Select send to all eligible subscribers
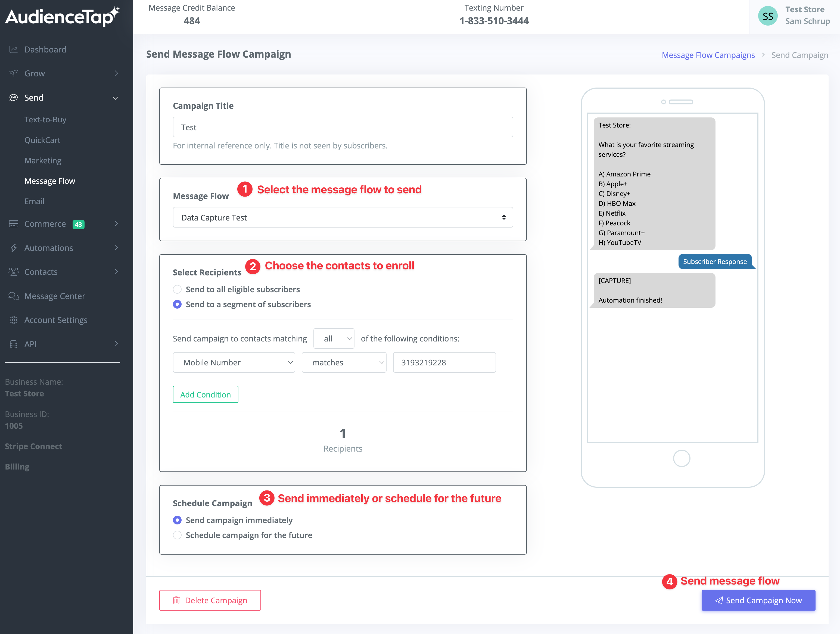 (x=177, y=289)
